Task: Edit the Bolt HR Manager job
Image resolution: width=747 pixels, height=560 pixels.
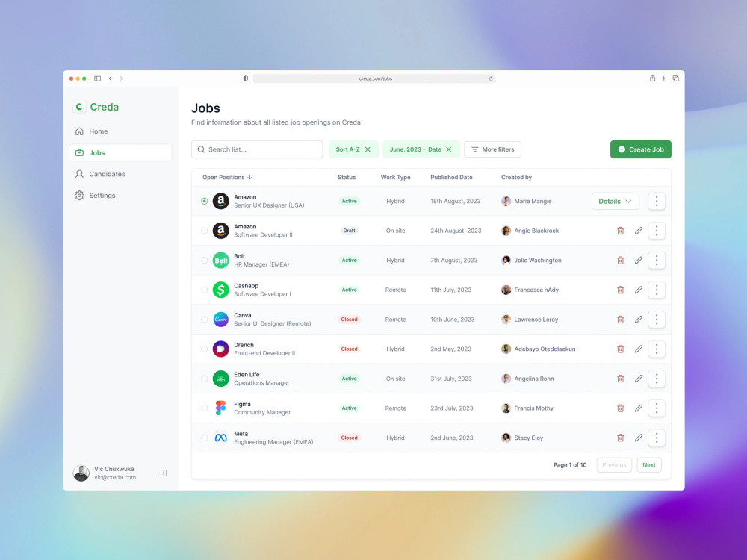Action: pyautogui.click(x=639, y=261)
